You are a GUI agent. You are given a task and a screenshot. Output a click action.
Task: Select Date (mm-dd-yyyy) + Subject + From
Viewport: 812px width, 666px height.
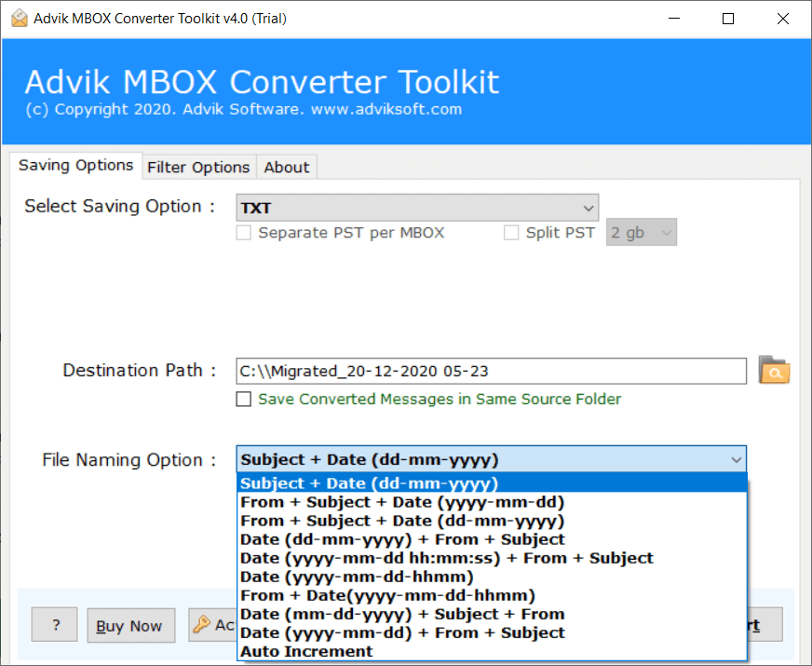pos(492,614)
